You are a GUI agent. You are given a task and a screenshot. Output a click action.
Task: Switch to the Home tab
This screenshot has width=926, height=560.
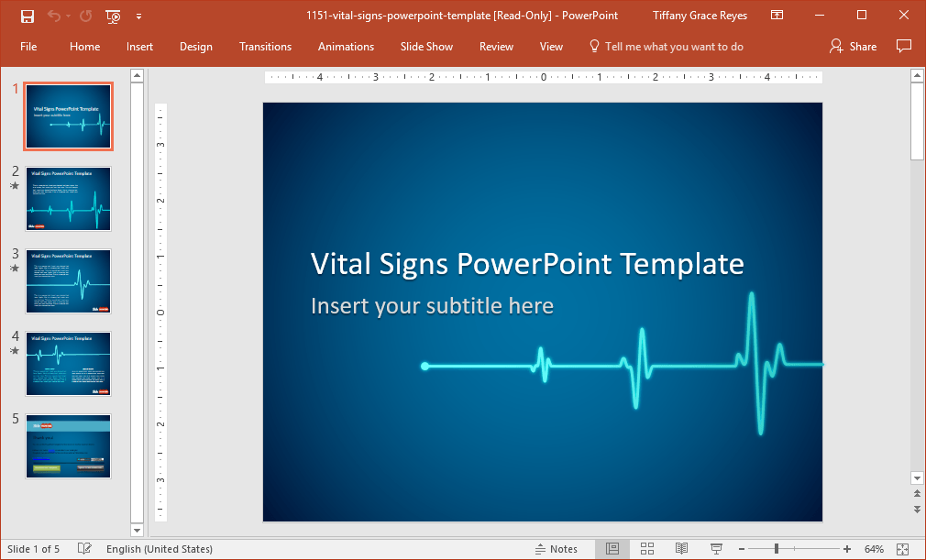pos(85,47)
